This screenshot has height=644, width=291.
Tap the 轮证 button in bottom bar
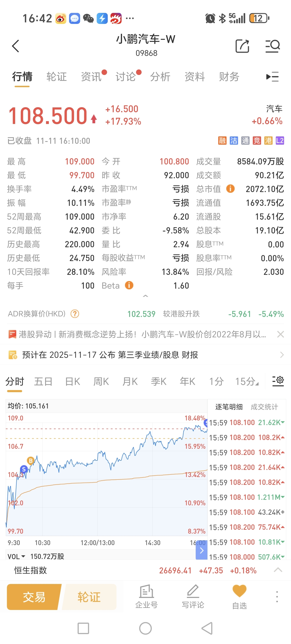point(89,597)
